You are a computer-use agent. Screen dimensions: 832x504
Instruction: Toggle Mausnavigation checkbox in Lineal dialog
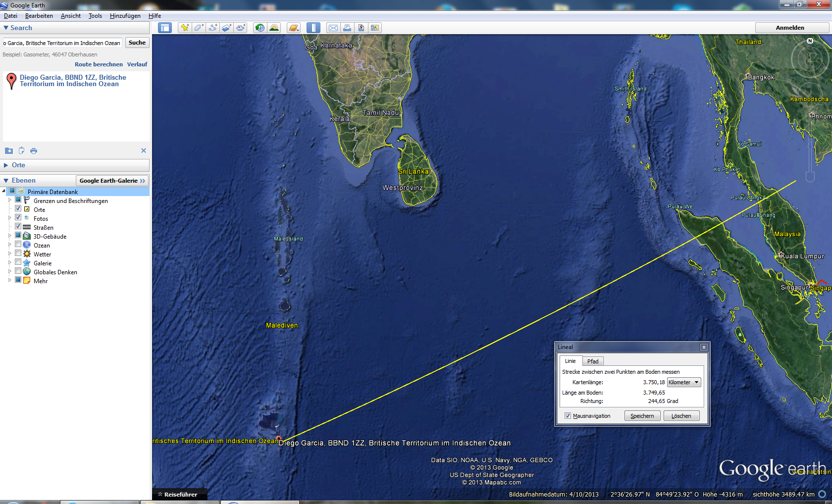(568, 416)
